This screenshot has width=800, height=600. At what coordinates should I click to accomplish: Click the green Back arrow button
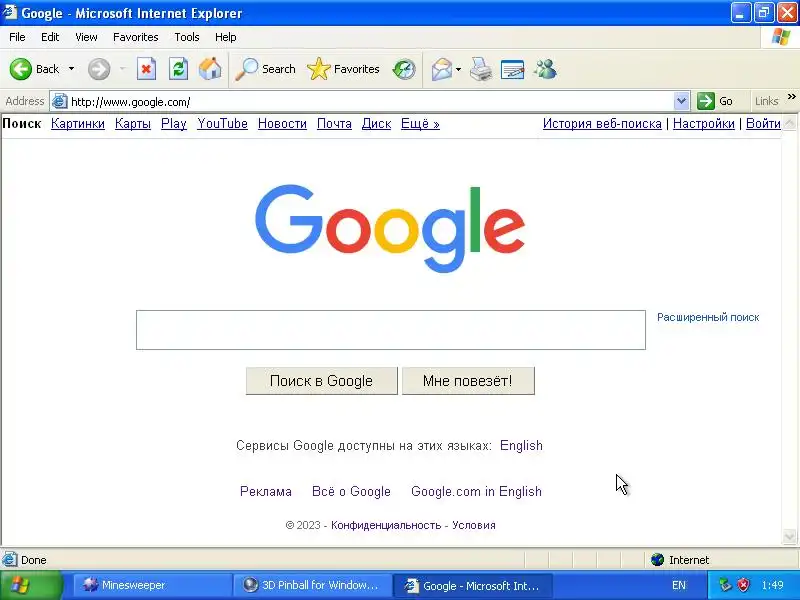point(21,69)
